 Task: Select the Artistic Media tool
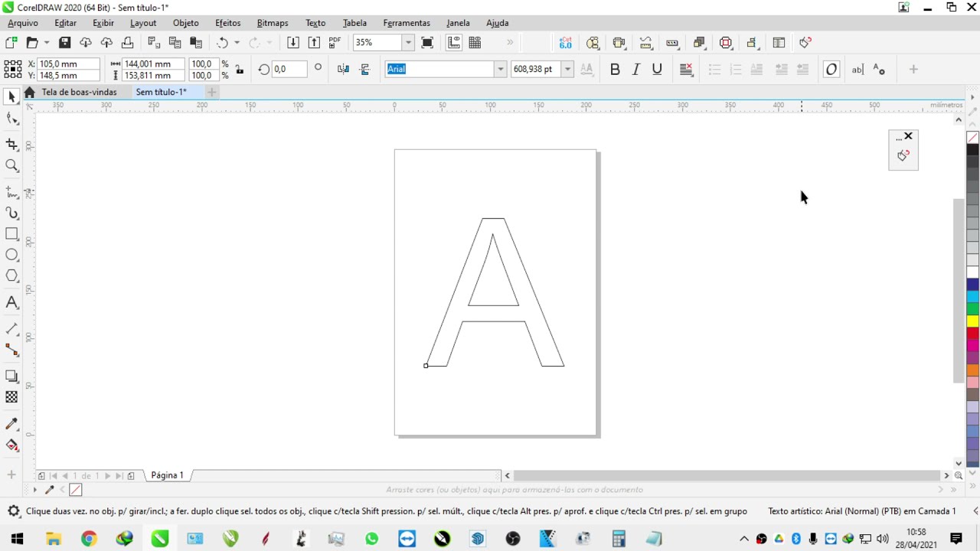tap(11, 213)
